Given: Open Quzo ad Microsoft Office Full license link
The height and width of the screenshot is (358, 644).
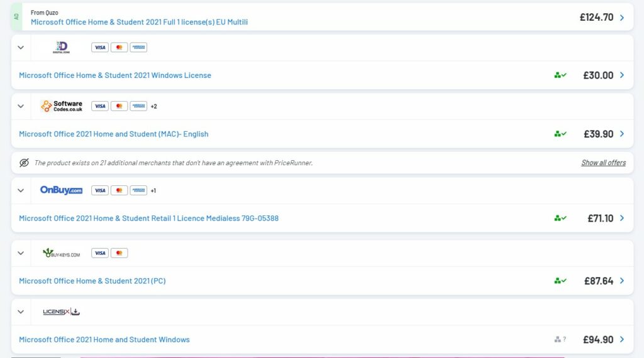Looking at the screenshot, I should click(139, 22).
